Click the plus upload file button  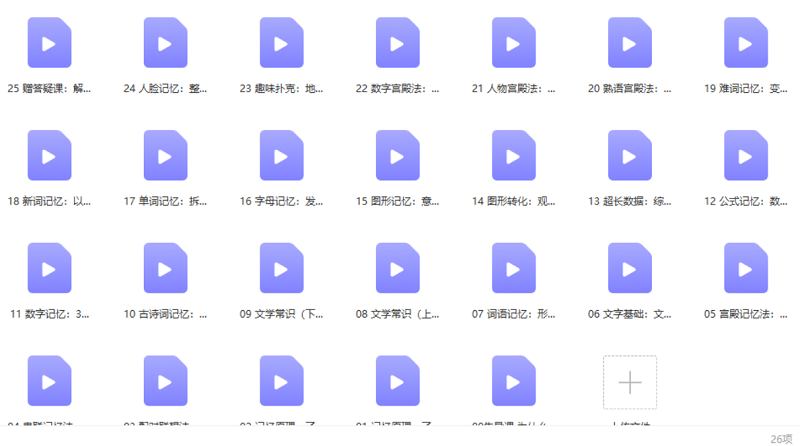click(630, 382)
